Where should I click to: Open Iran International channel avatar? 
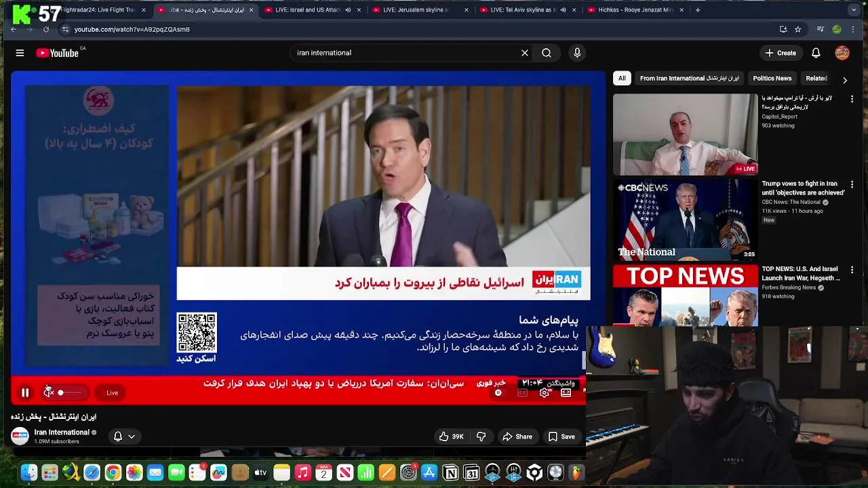point(20,436)
